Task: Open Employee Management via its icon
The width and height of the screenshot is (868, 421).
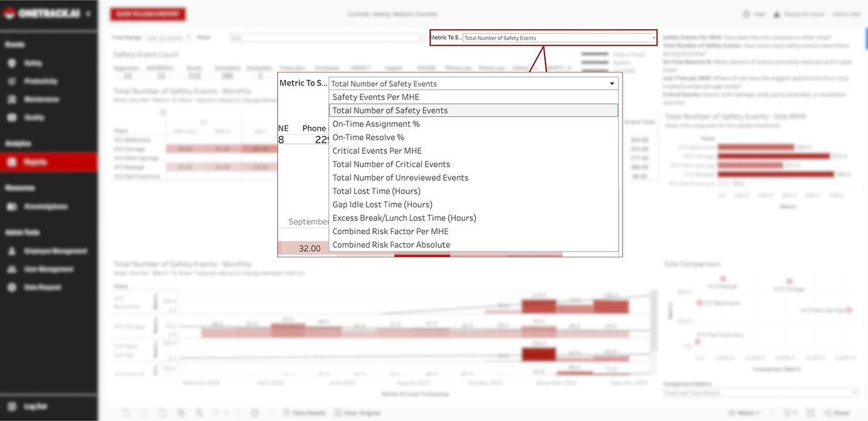Action: (12, 251)
